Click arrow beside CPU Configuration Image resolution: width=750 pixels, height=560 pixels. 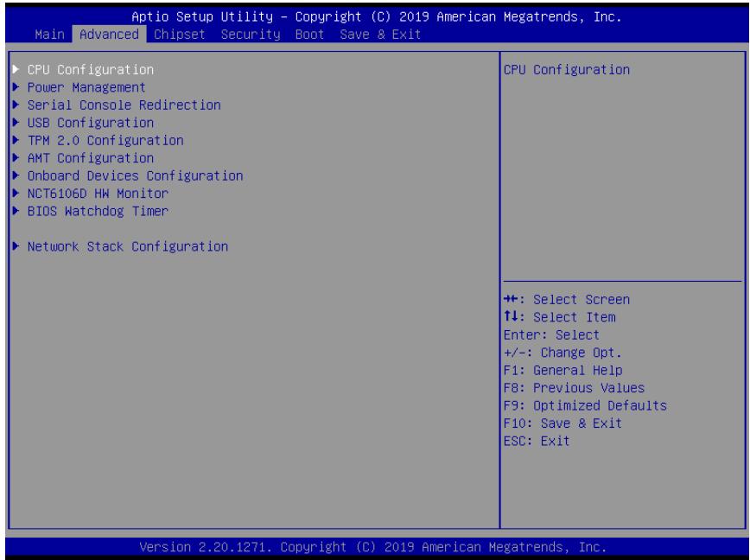[x=16, y=69]
